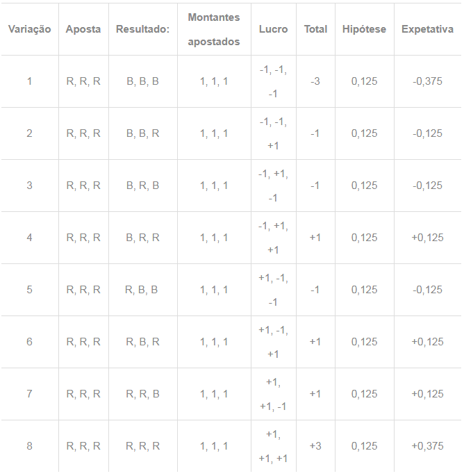Screen dimensions: 464x476
Task: Click the -0,375 expectation value
Action: [x=427, y=81]
